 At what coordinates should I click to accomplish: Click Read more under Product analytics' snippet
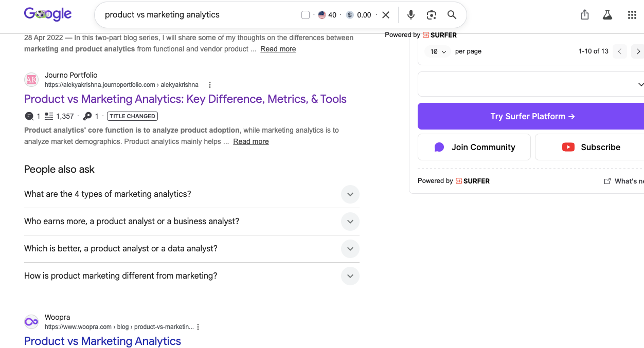pyautogui.click(x=251, y=141)
